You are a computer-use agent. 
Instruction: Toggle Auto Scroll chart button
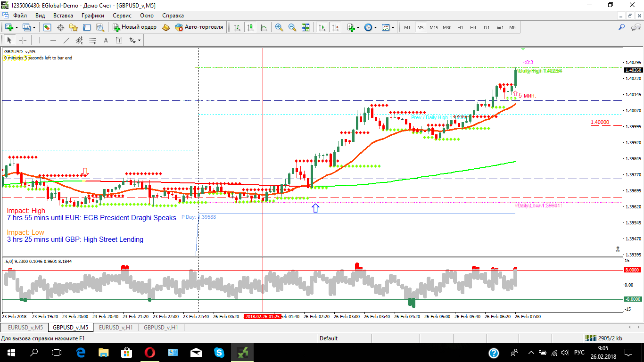(x=322, y=27)
